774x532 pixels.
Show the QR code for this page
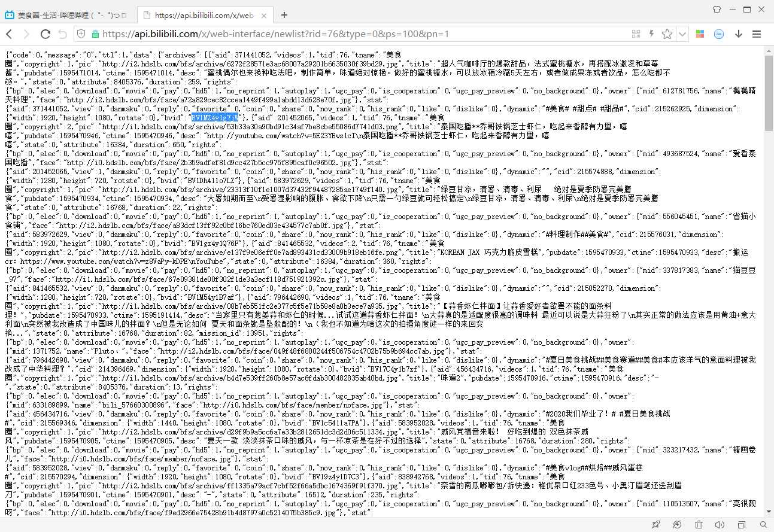(636, 34)
